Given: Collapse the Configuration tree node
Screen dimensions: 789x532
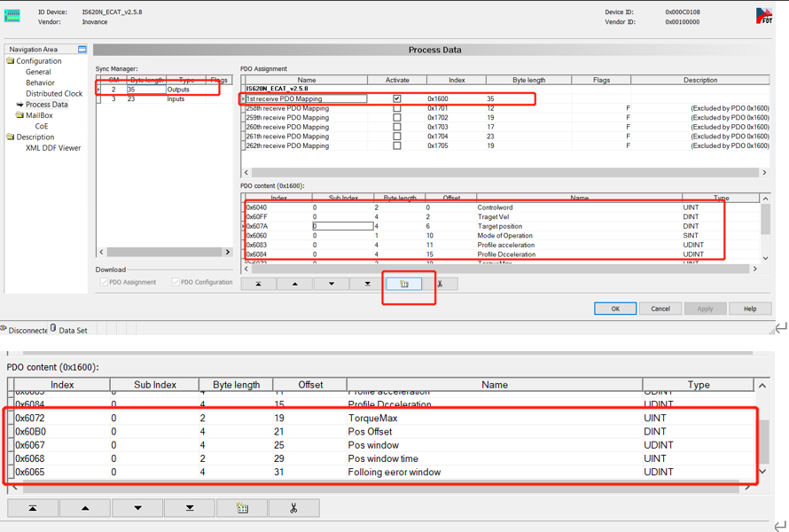Looking at the screenshot, I should click(x=11, y=61).
